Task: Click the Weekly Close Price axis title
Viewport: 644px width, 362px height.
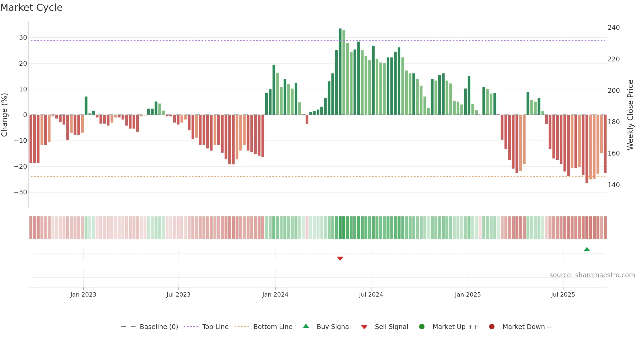Action: 630,115
